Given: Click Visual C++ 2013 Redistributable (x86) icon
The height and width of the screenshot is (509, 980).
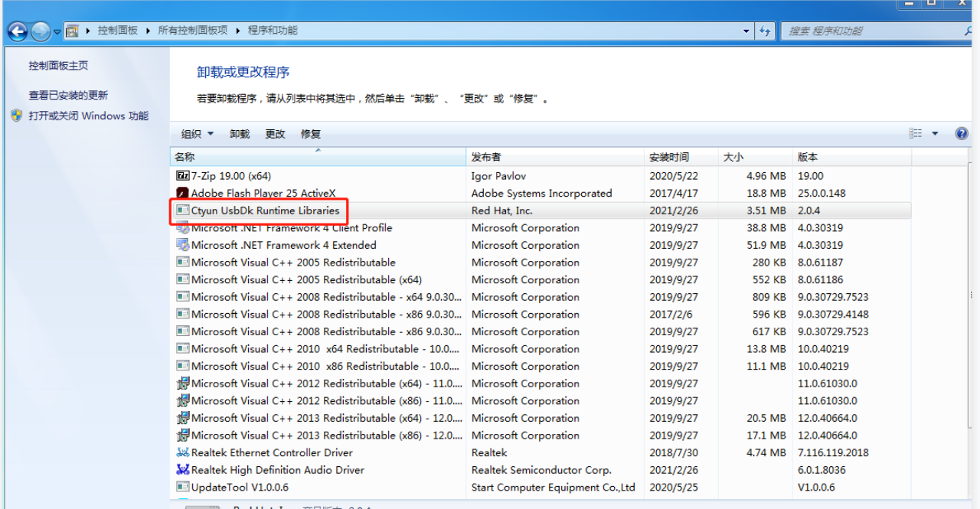Looking at the screenshot, I should click(x=182, y=436).
